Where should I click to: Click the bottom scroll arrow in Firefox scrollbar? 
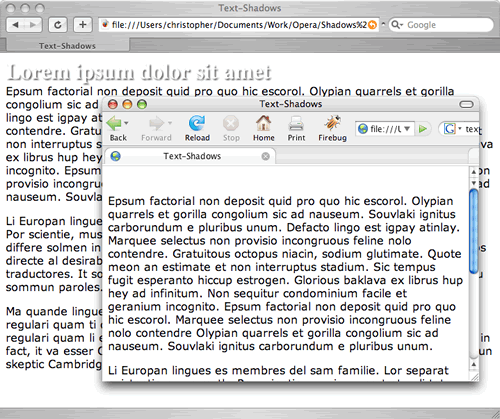pos(474,365)
